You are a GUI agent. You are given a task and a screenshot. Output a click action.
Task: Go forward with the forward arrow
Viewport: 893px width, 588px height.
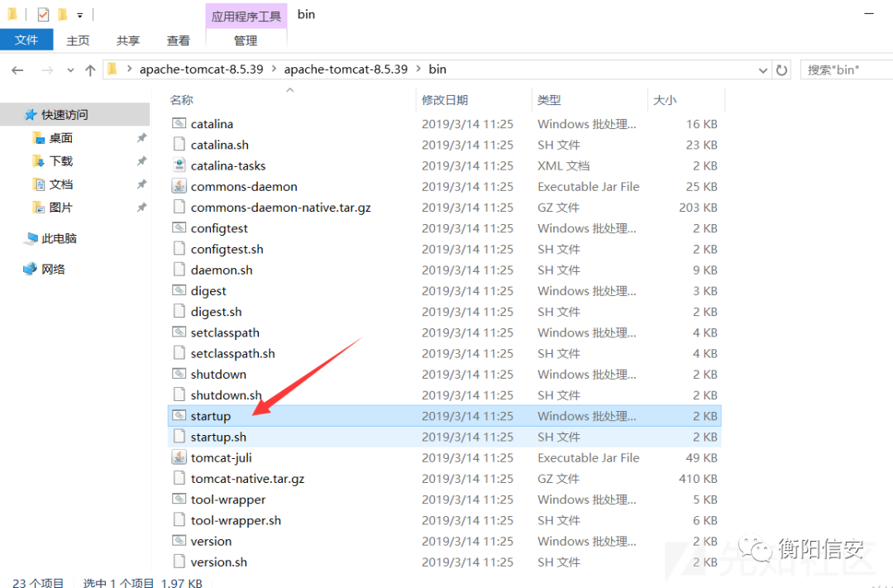(x=47, y=70)
